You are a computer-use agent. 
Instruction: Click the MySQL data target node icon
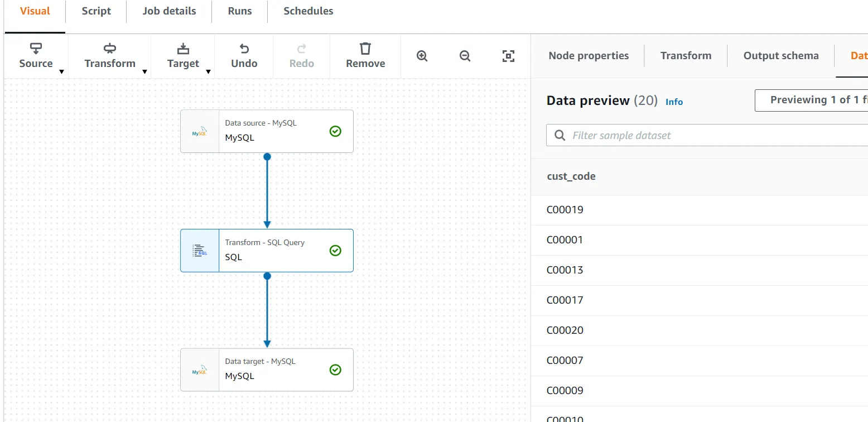pos(200,370)
